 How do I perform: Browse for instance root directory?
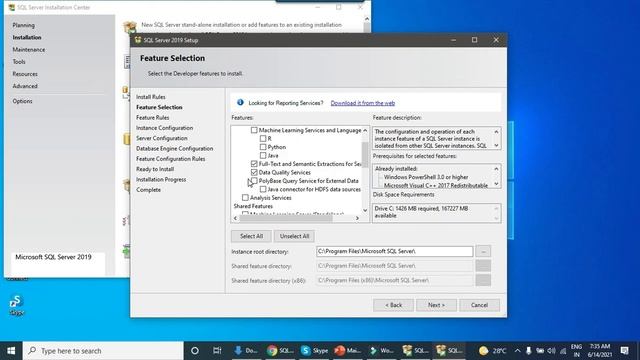(483, 251)
